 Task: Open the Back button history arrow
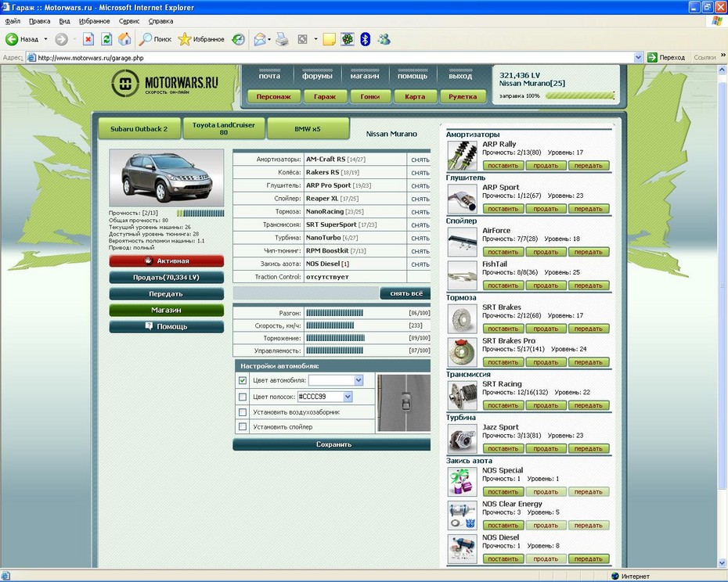[x=45, y=39]
